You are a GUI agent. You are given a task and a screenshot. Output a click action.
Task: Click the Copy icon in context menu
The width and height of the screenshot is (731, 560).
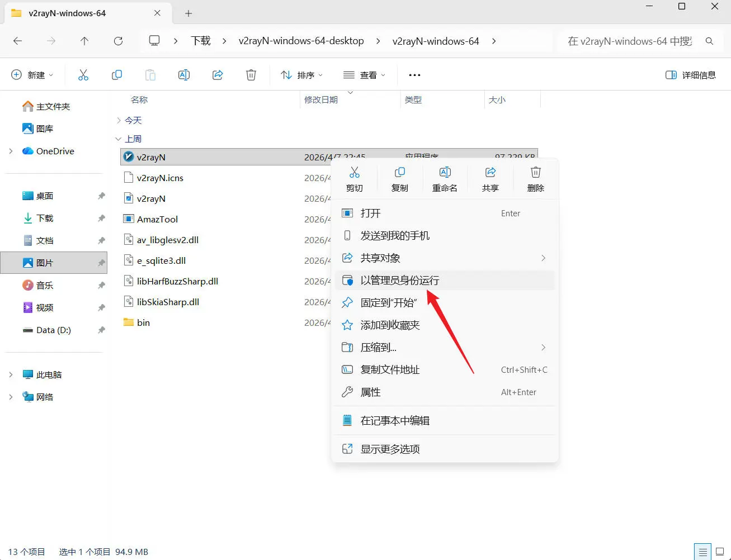pyautogui.click(x=399, y=179)
